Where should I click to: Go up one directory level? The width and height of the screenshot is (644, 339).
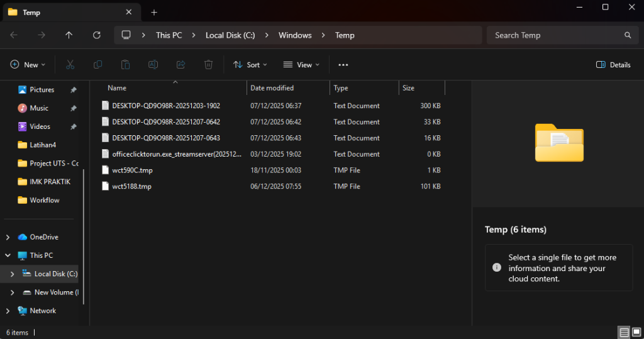tap(69, 35)
